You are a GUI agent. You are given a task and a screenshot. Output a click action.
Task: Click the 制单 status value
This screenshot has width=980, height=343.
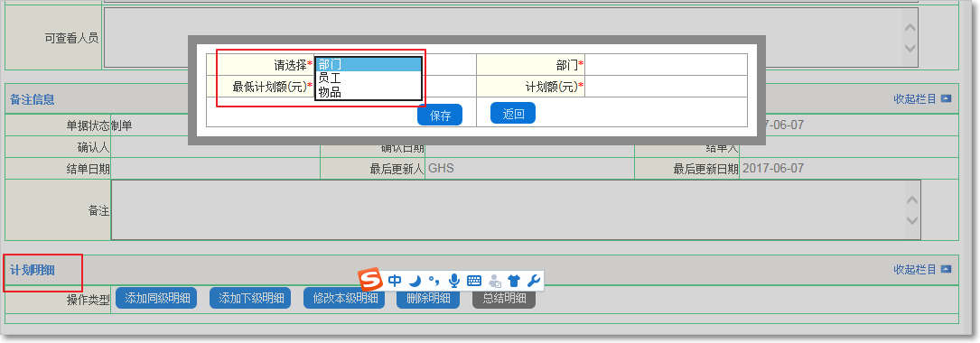[122, 125]
